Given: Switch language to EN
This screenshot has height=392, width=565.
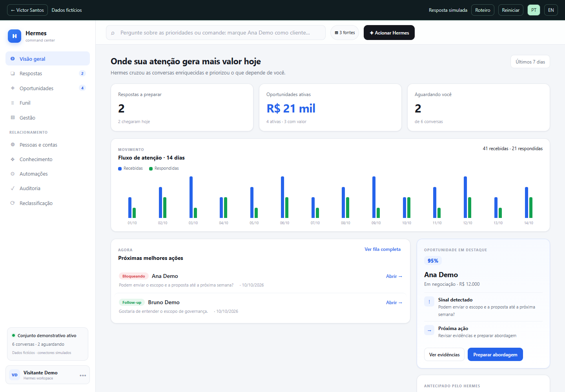Looking at the screenshot, I should pyautogui.click(x=551, y=10).
